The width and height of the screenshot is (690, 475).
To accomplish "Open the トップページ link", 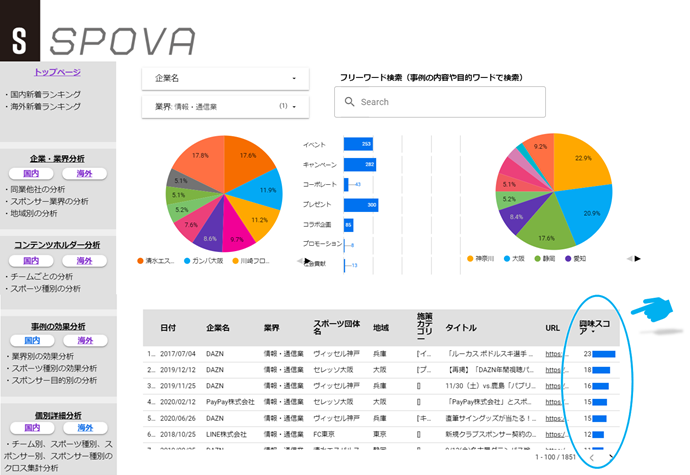I will [x=58, y=72].
